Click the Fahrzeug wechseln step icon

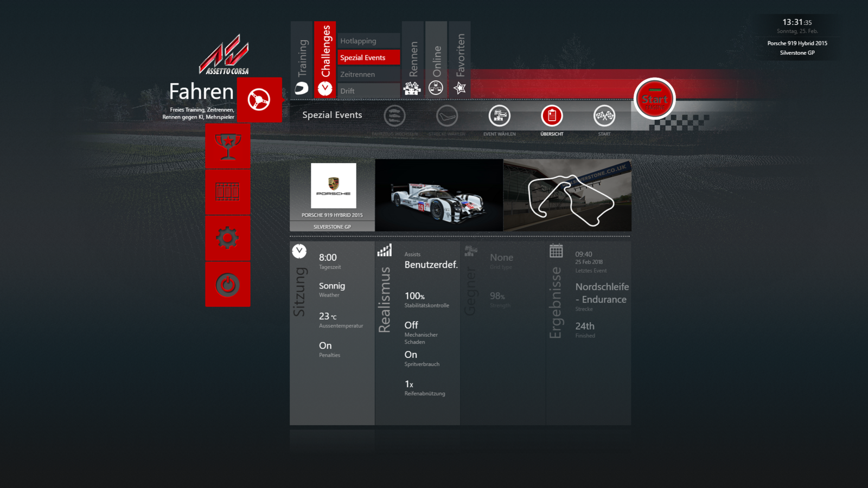[394, 115]
